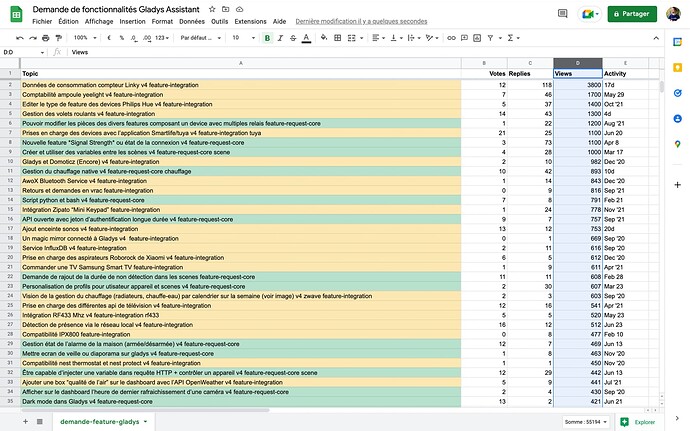Click the Print icon

47,37
